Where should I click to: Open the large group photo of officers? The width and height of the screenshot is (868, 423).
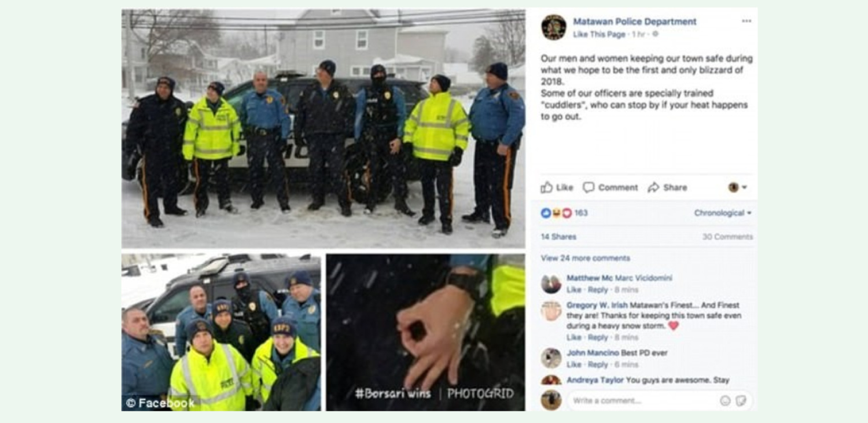[x=323, y=128]
